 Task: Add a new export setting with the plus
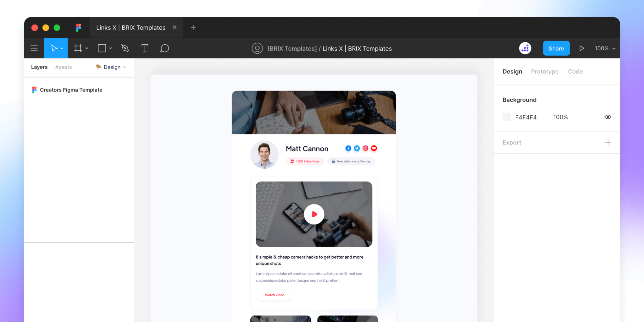pos(608,142)
